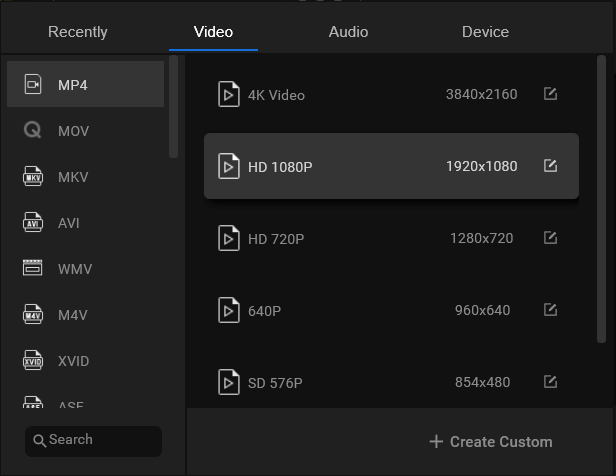Click the 4K Video play-file icon

pos(229,94)
